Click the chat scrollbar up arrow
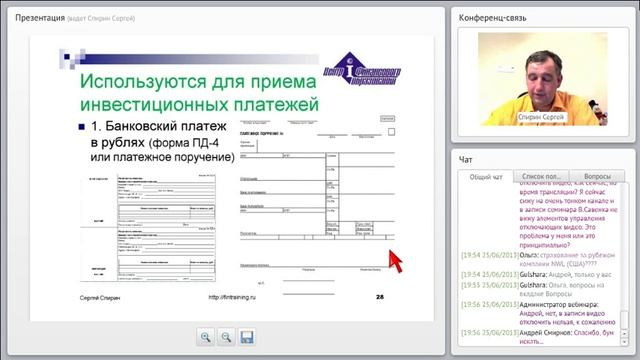 click(x=624, y=333)
